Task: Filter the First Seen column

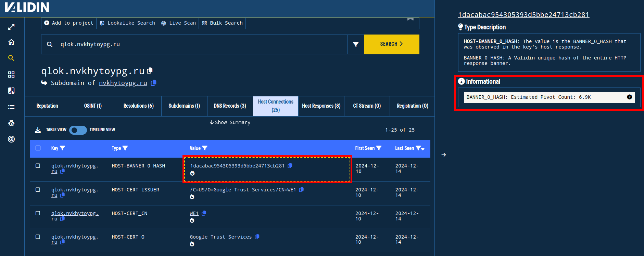Action: 379,148
